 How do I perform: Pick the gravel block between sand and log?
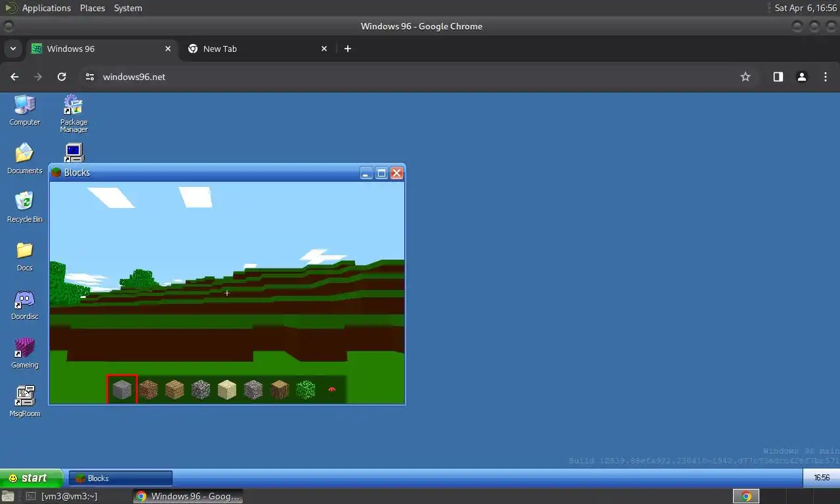[253, 389]
